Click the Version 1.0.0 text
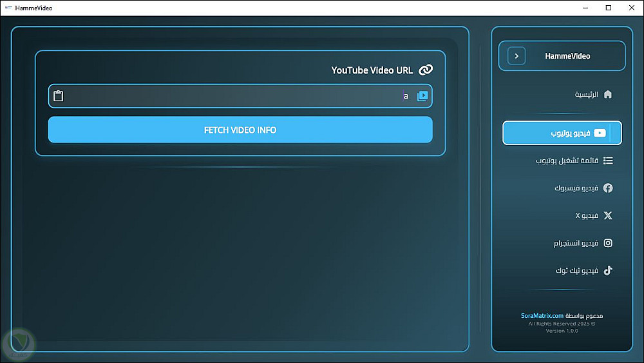Viewport: 644px width, 363px height. click(562, 331)
